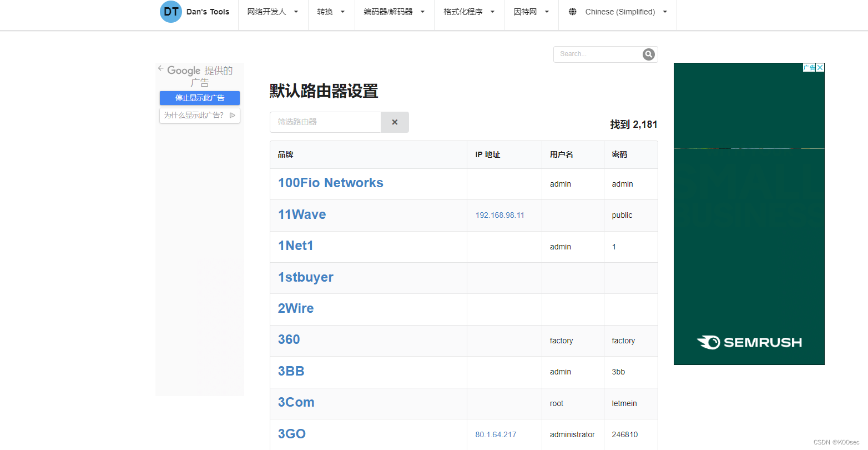
Task: Open the 2Wire router link
Action: [296, 308]
